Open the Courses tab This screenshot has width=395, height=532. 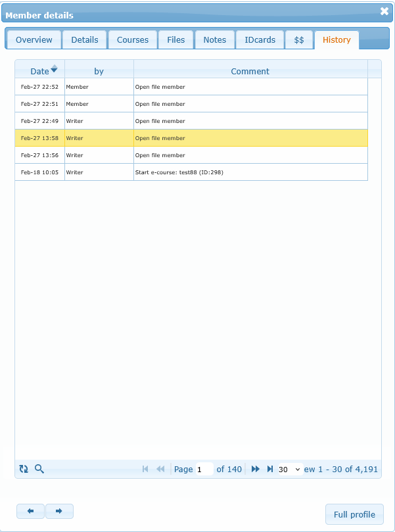[x=133, y=40]
